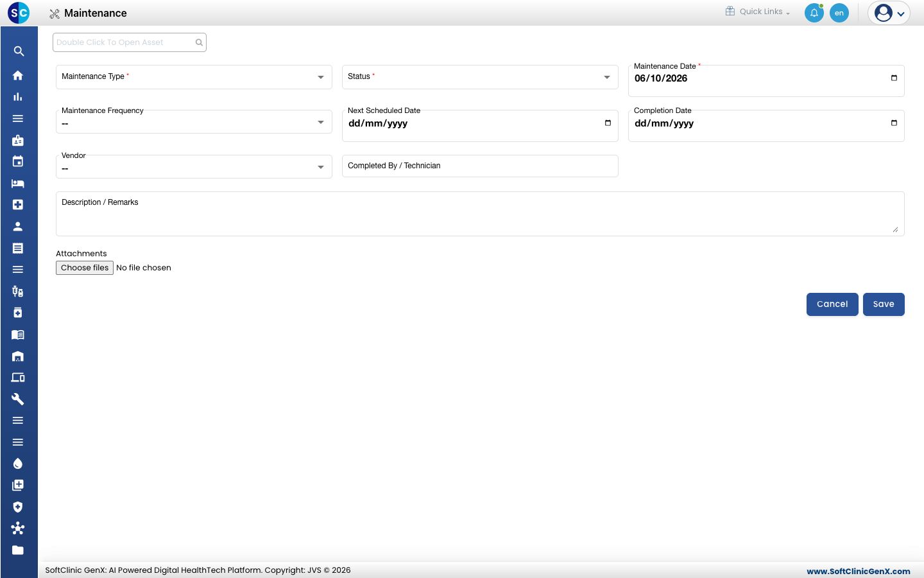Open the person icon in the sidebar

click(x=18, y=226)
